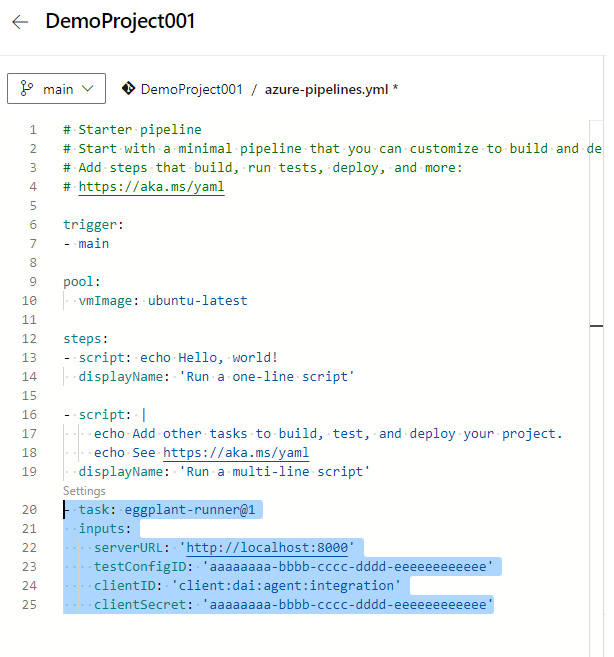Open the https://aka.ms/yaml link on line 18

tap(236, 453)
